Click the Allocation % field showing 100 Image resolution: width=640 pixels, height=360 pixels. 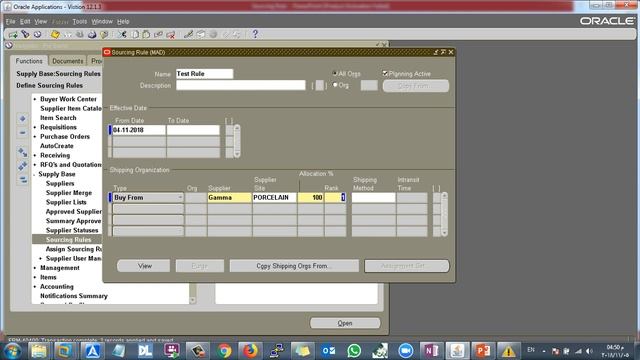(x=311, y=198)
